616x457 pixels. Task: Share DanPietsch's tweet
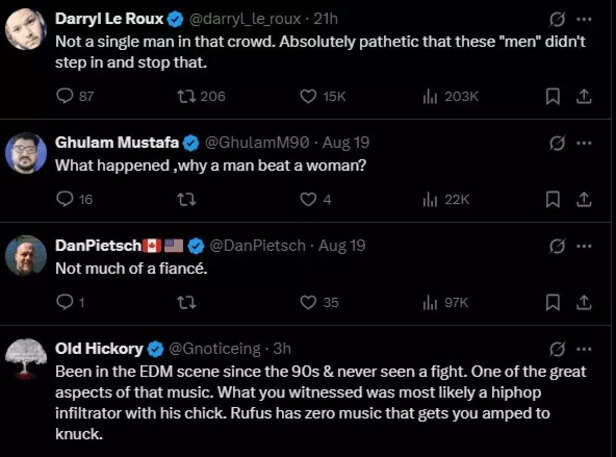(584, 301)
